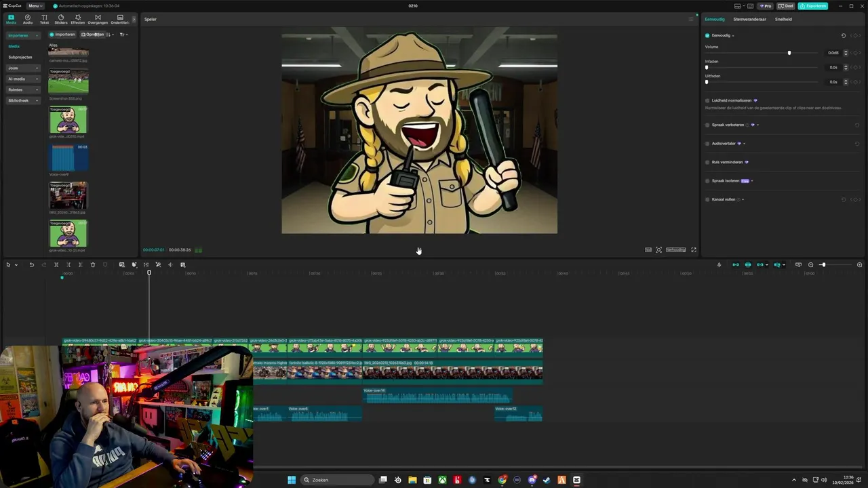The width and height of the screenshot is (868, 488).
Task: Open CapCut icon in taskbar
Action: (x=576, y=480)
